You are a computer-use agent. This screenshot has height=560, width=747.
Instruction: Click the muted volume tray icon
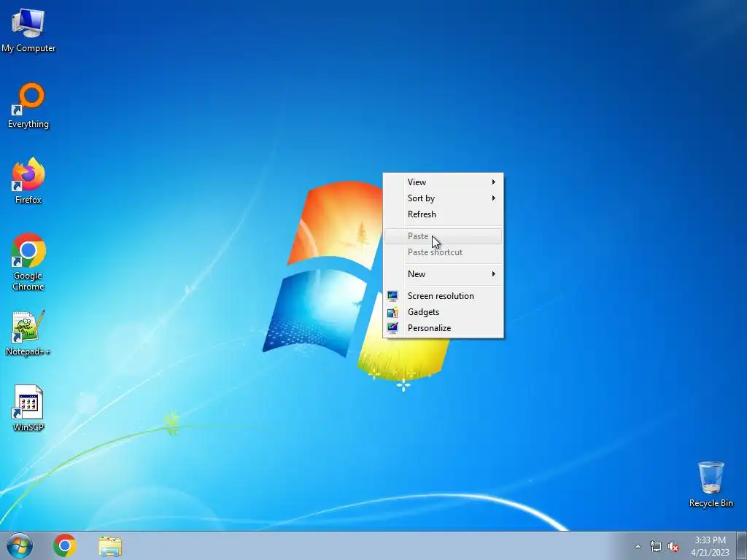point(673,546)
